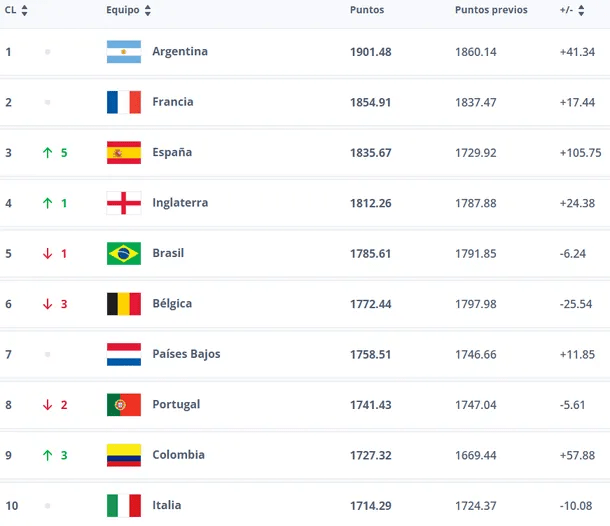
Task: Click España's green up arrow indicator
Action: point(47,153)
